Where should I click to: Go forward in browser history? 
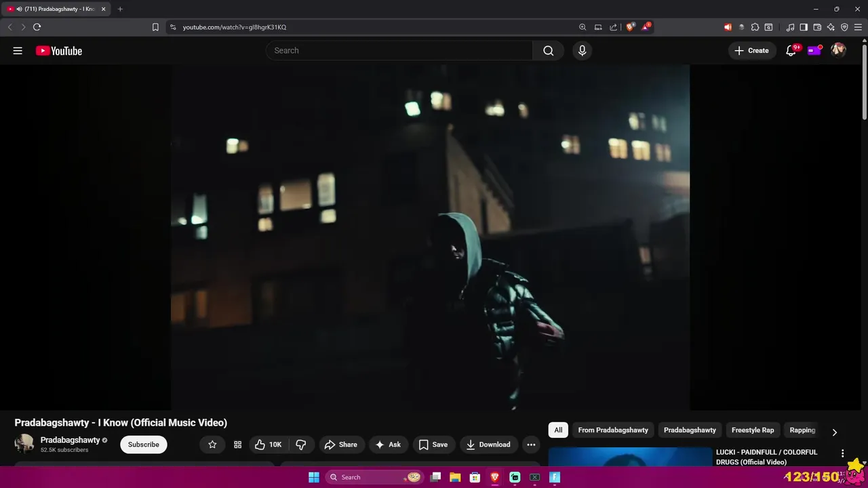point(23,27)
